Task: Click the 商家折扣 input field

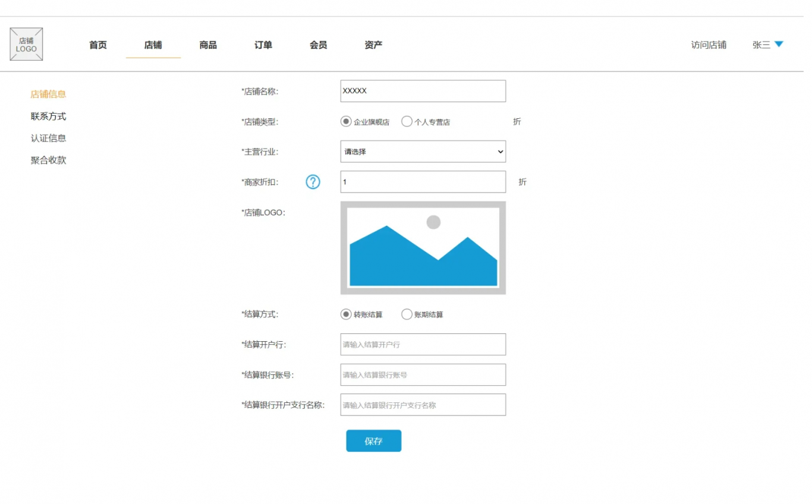Action: [x=423, y=182]
